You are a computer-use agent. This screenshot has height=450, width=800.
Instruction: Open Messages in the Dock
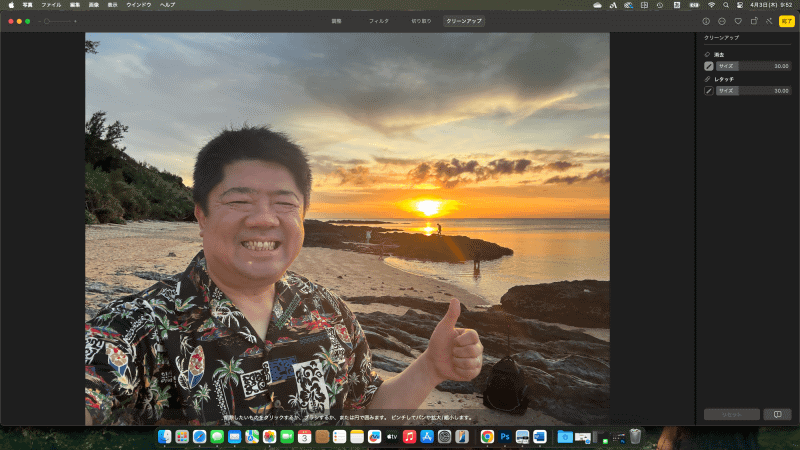[217, 437]
